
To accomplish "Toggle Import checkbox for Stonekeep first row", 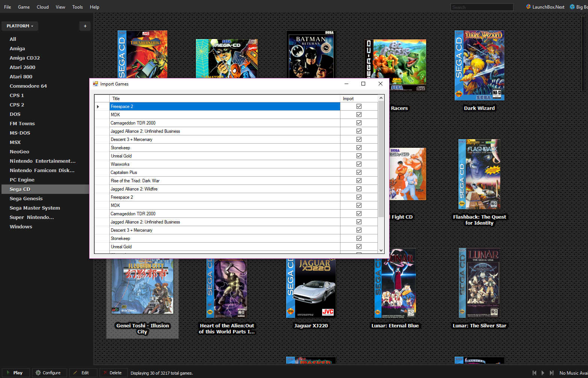I will (359, 148).
